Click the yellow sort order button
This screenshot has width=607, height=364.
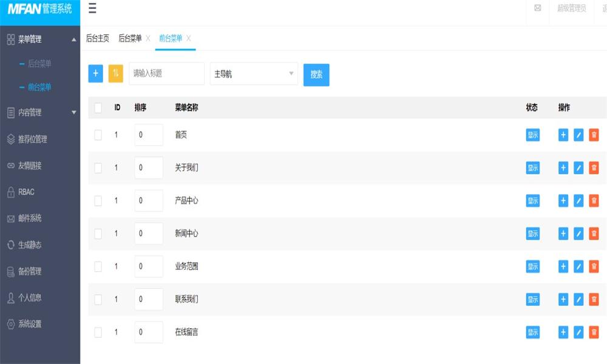115,73
